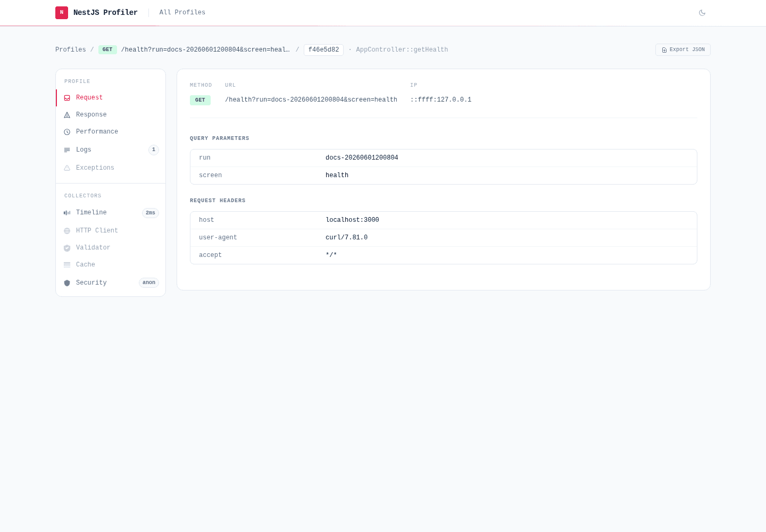Click the run parameter key
The width and height of the screenshot is (766, 532).
[x=205, y=157]
